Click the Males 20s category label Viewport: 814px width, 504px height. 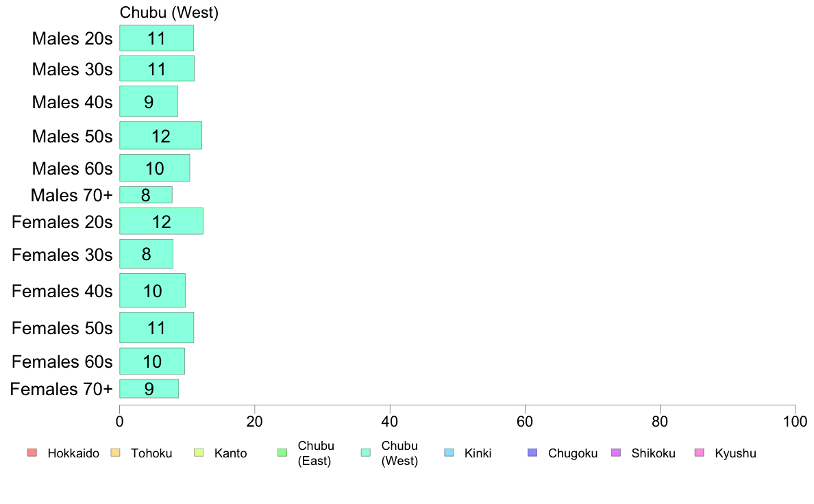pos(72,38)
